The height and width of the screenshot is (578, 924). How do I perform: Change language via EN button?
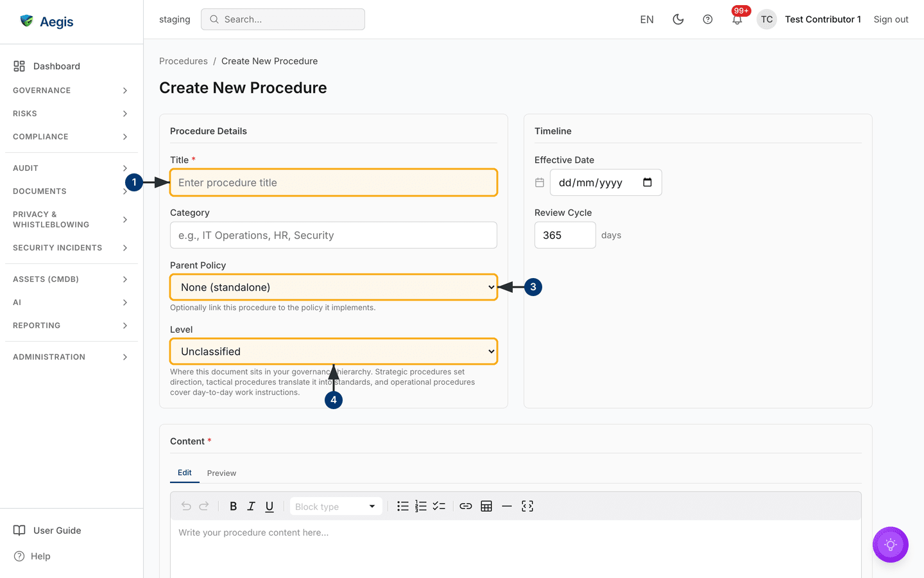pos(647,19)
